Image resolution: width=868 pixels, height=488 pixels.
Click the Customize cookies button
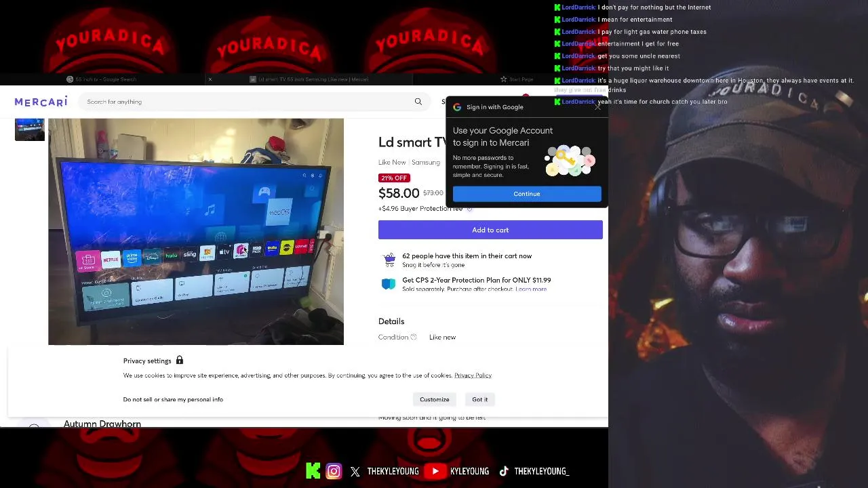pyautogui.click(x=435, y=399)
